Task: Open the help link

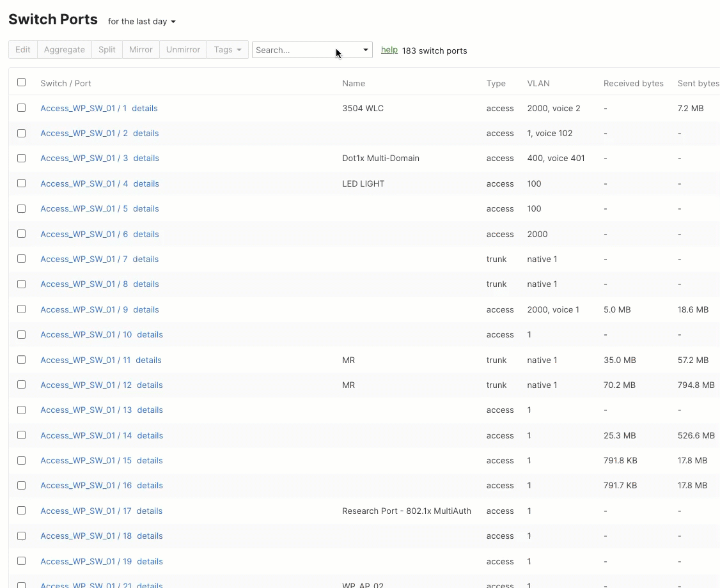Action: [389, 50]
